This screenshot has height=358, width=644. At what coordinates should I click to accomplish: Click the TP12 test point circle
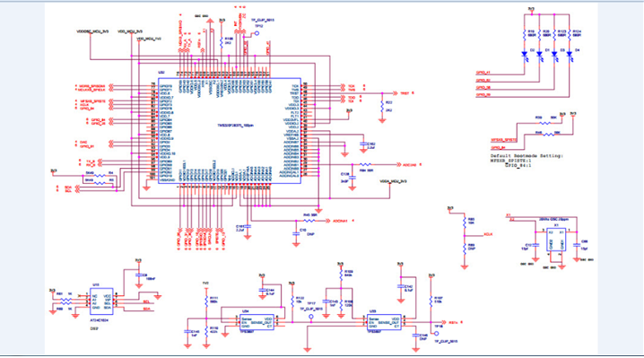pyautogui.click(x=257, y=33)
